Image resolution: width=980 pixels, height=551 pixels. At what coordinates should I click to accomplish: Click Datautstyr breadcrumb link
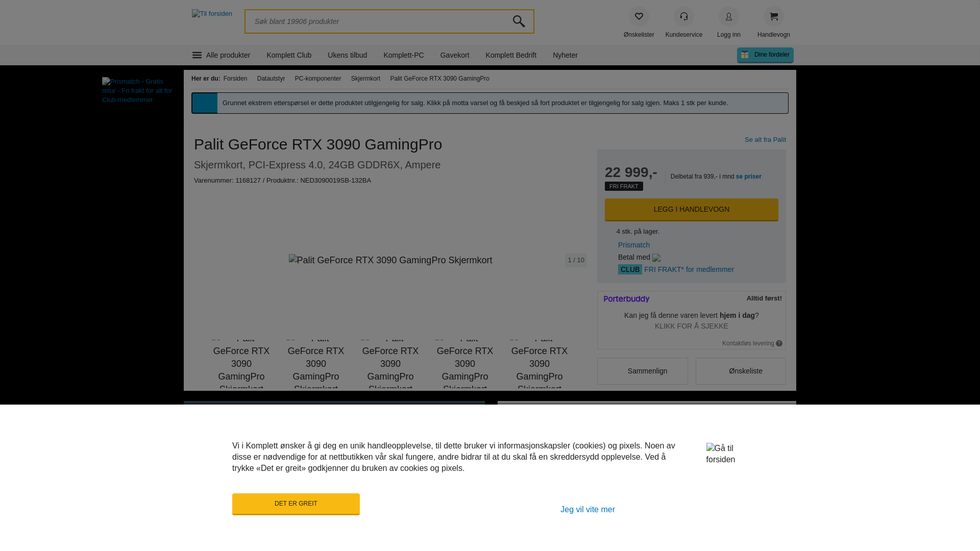(x=271, y=79)
